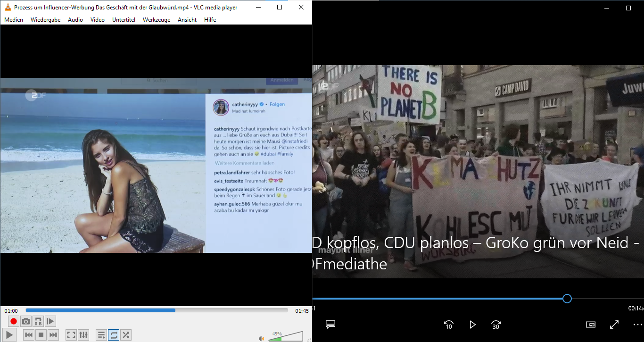Skip back 10 seconds in right player

click(x=448, y=325)
